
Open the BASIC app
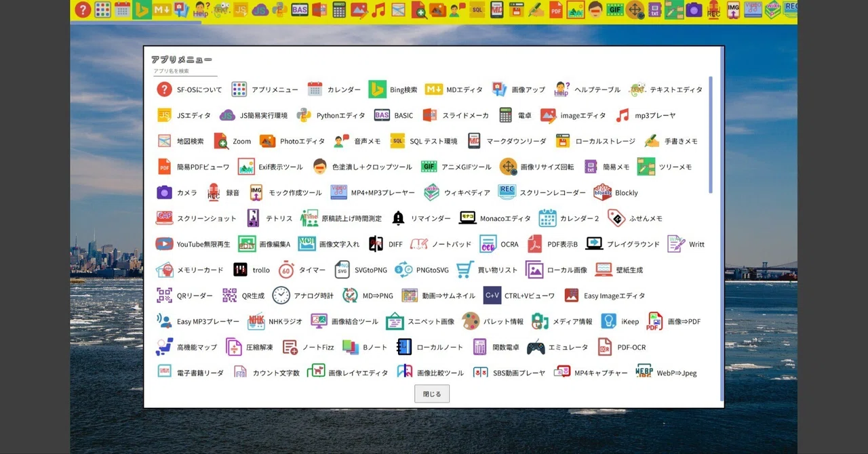393,115
